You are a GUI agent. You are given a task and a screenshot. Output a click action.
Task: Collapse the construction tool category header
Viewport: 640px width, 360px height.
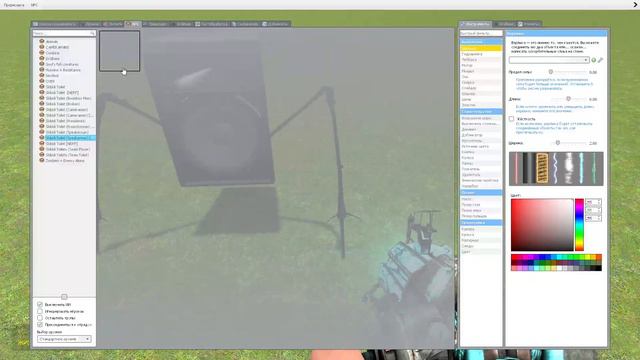coord(481,111)
